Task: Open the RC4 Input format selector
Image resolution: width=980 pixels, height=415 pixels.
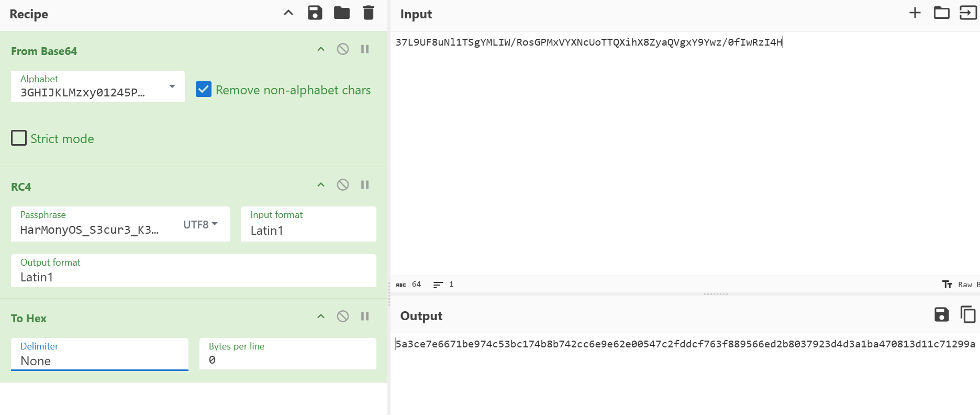Action: (x=308, y=224)
